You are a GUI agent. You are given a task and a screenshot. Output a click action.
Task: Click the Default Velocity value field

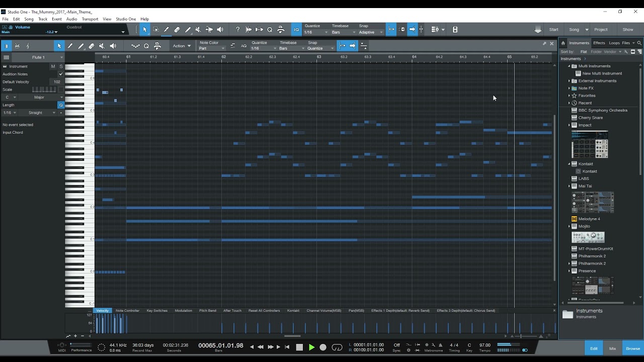[56, 82]
